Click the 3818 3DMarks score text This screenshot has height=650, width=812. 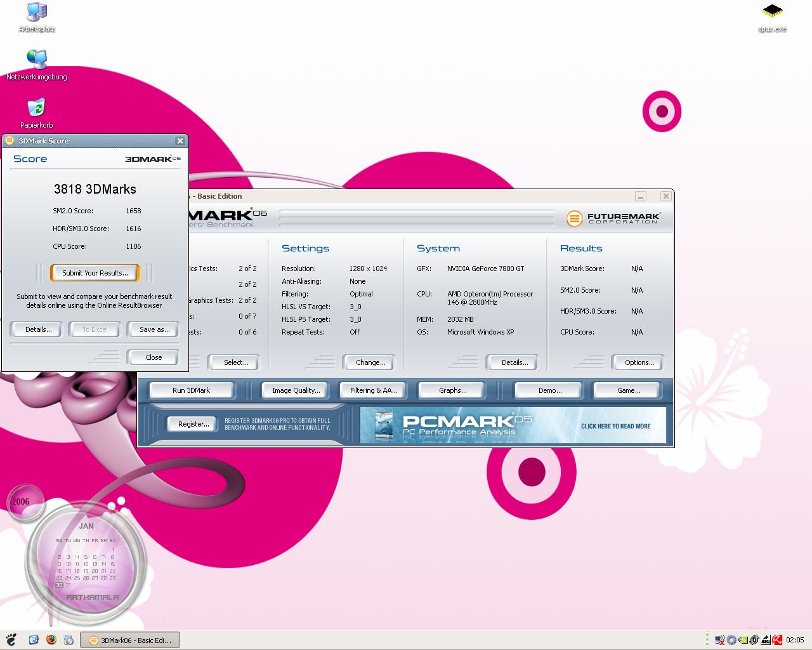point(95,189)
